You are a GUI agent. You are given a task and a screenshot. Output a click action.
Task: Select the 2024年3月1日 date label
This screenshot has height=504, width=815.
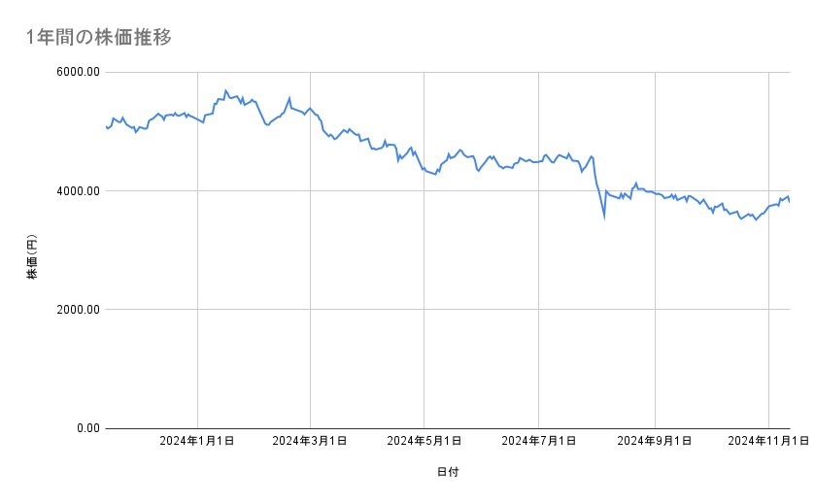click(311, 441)
